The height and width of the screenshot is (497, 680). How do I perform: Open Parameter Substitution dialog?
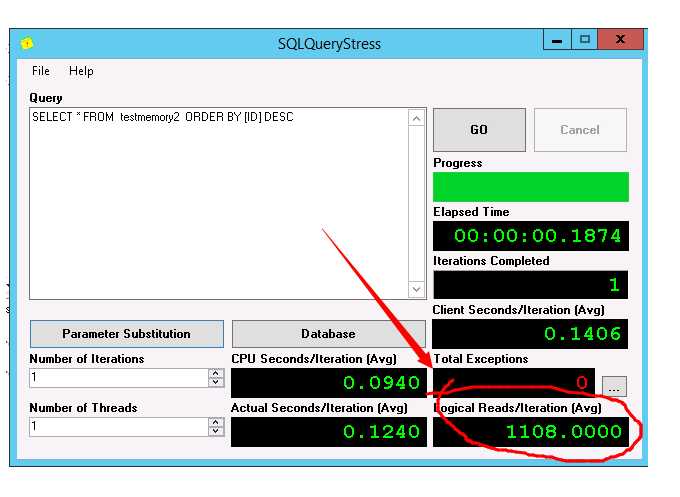pos(127,334)
